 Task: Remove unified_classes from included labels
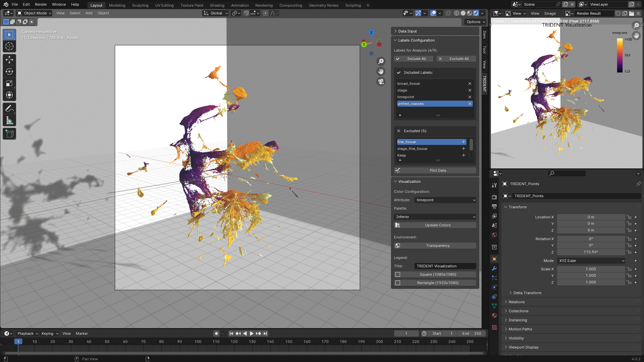tap(470, 104)
